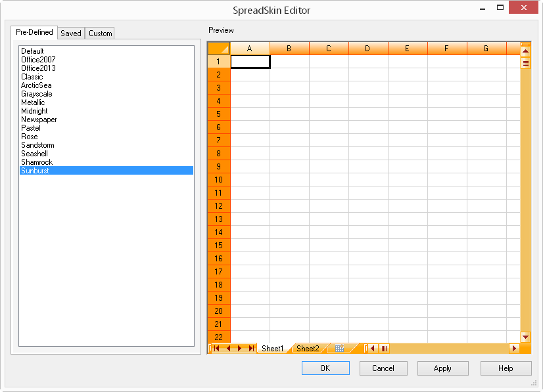Image resolution: width=543 pixels, height=392 pixels.
Task: Click cell A1 in the preview grid
Action: [x=250, y=60]
